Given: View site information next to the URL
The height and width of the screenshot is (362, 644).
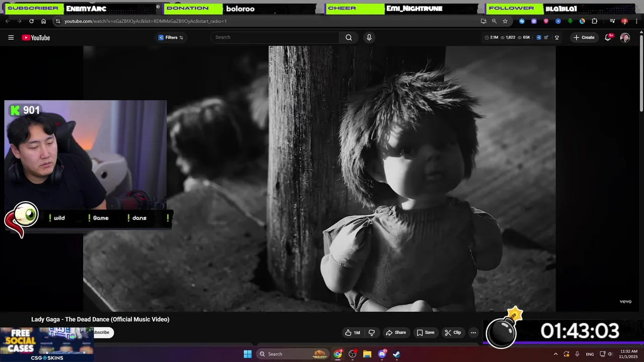Looking at the screenshot, I should pos(58,21).
